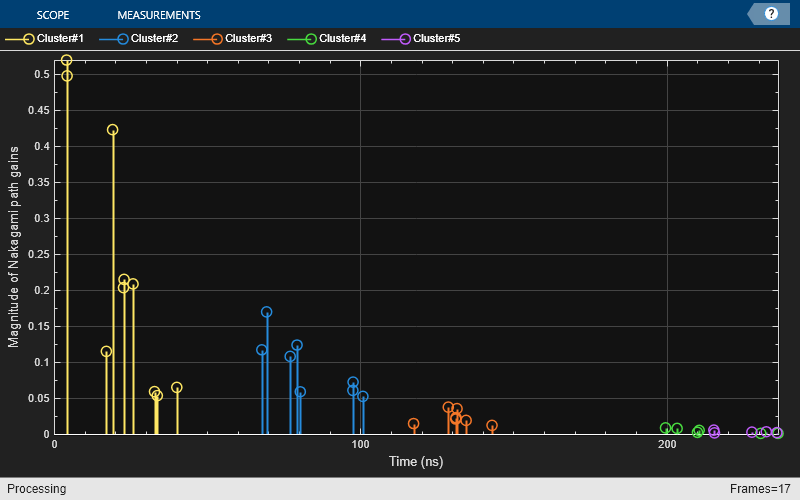Toggle Cluster#2 legend entry
Screen dimensions: 800x500
(138, 38)
